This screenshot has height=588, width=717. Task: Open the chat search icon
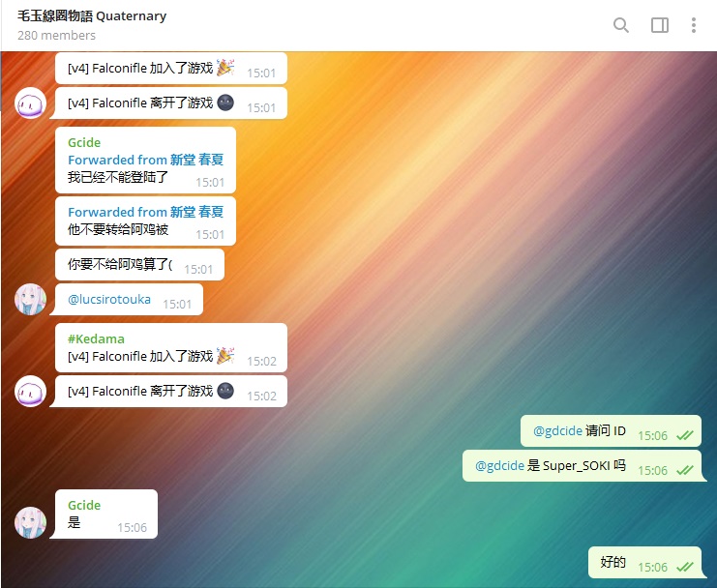click(x=620, y=25)
